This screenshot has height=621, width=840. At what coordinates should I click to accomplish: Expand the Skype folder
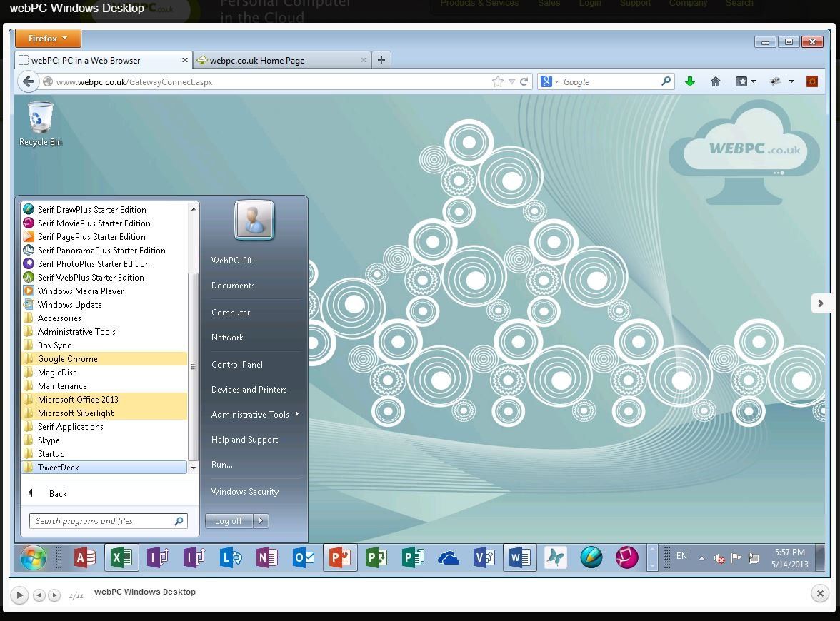click(x=104, y=440)
